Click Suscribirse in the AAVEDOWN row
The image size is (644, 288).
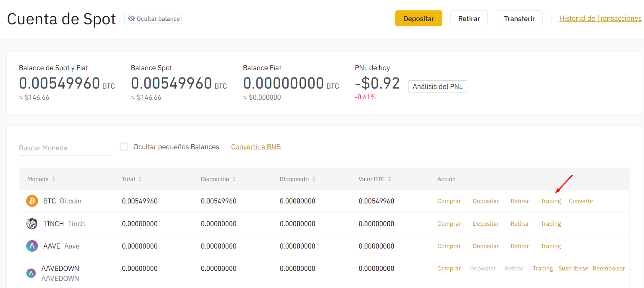(573, 268)
